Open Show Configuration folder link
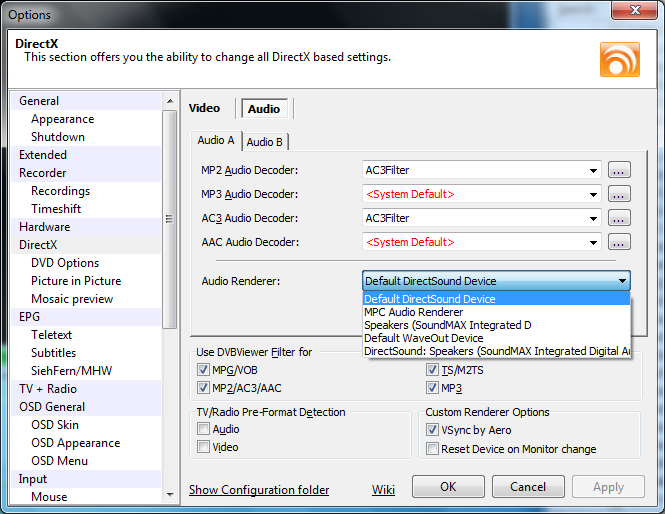This screenshot has height=514, width=665. coord(259,490)
